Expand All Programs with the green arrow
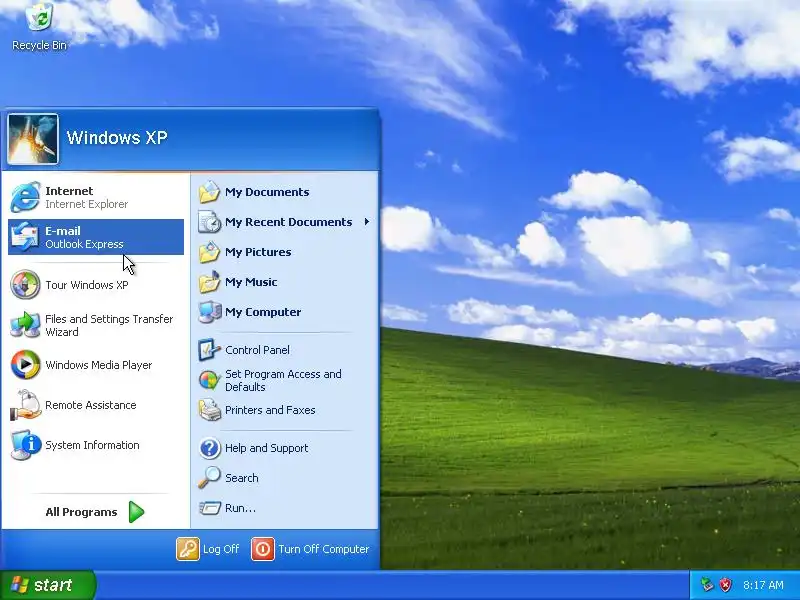 pyautogui.click(x=136, y=512)
